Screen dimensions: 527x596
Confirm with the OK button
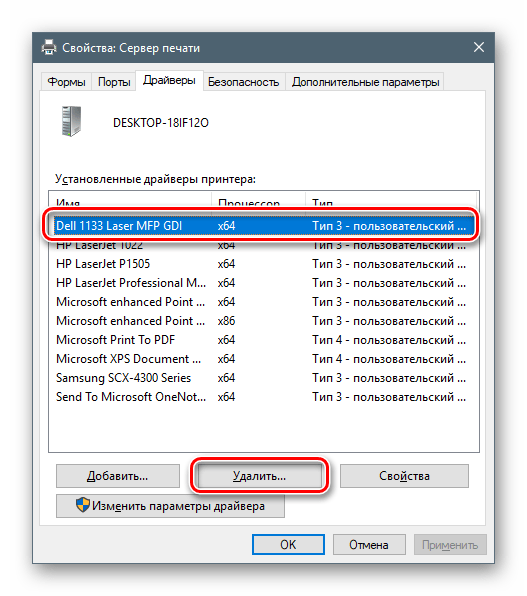tap(288, 544)
